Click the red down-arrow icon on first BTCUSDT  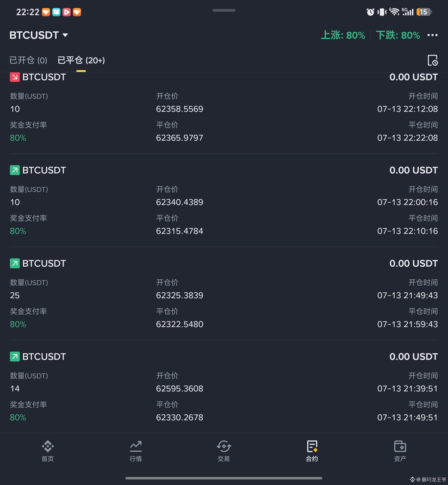click(15, 77)
